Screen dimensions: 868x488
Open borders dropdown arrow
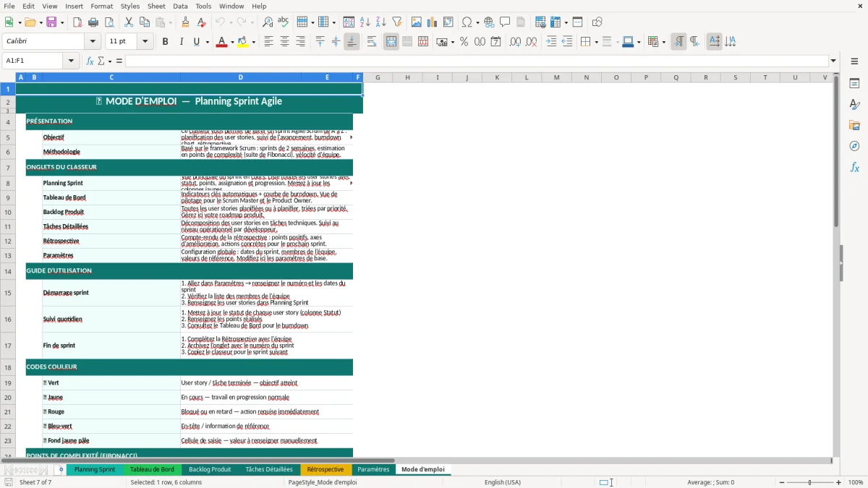[595, 42]
